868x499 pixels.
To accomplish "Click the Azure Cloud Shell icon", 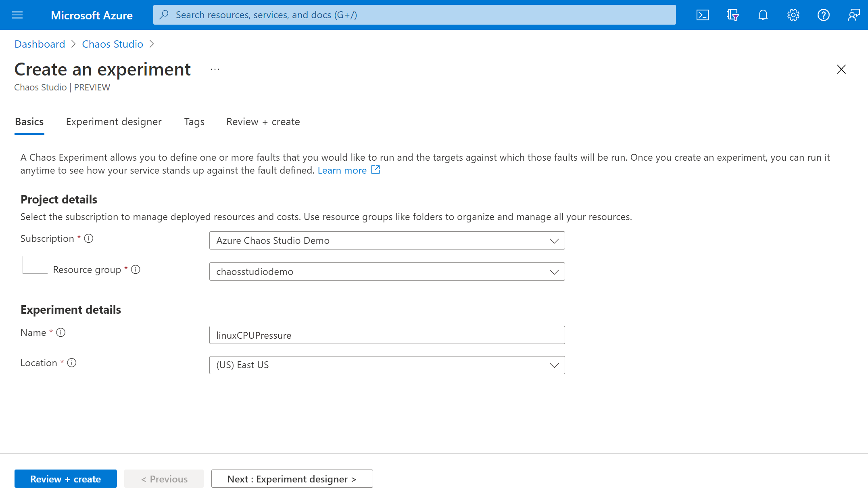I will click(x=702, y=15).
